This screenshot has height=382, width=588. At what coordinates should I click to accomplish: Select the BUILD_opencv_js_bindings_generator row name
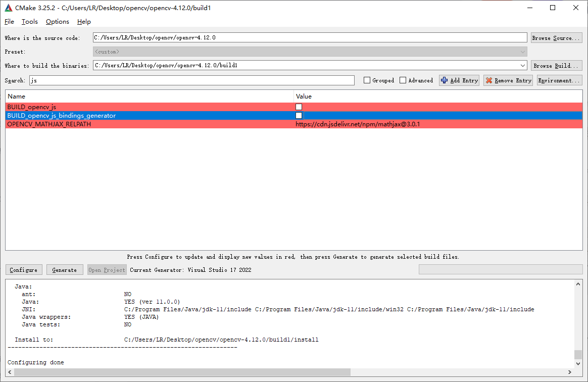pos(62,116)
